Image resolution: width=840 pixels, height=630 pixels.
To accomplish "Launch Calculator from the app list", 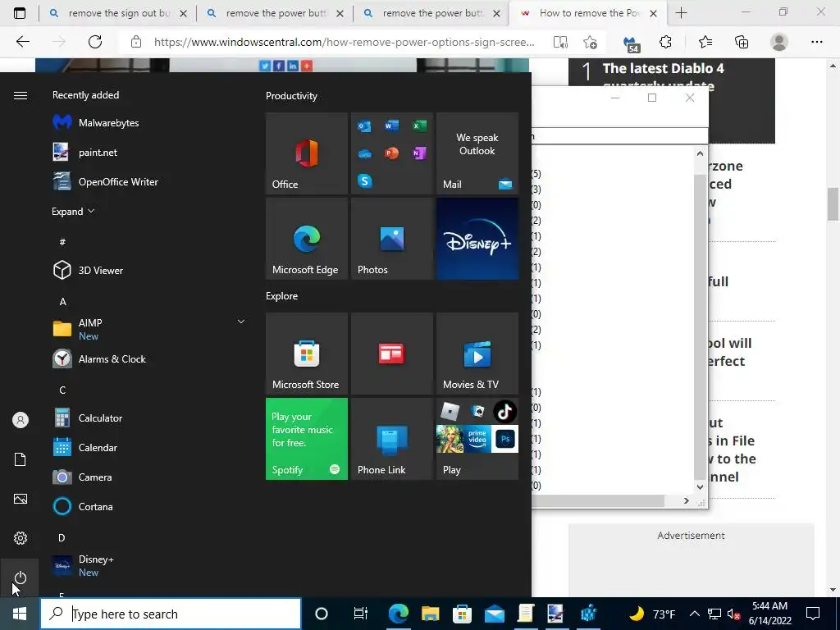I will pos(88,418).
